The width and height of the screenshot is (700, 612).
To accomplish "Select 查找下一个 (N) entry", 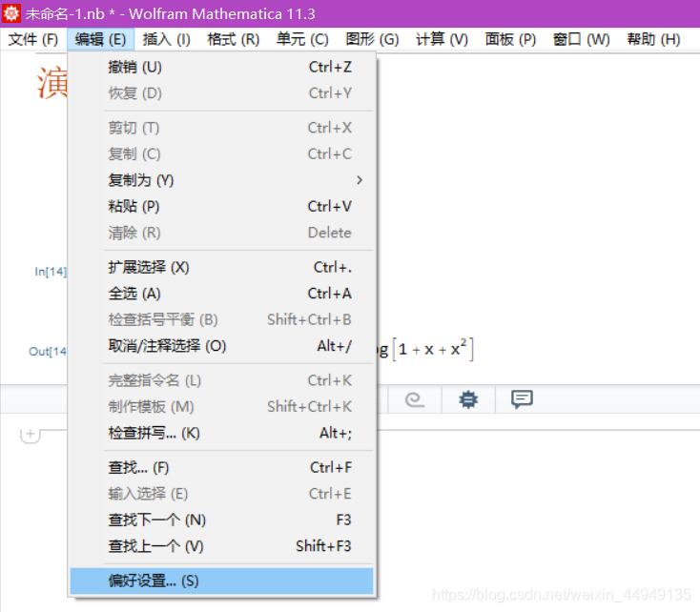I will tap(222, 520).
